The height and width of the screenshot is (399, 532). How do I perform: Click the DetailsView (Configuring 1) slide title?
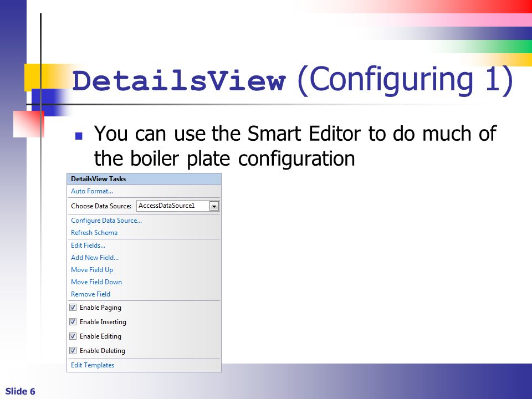click(293, 81)
